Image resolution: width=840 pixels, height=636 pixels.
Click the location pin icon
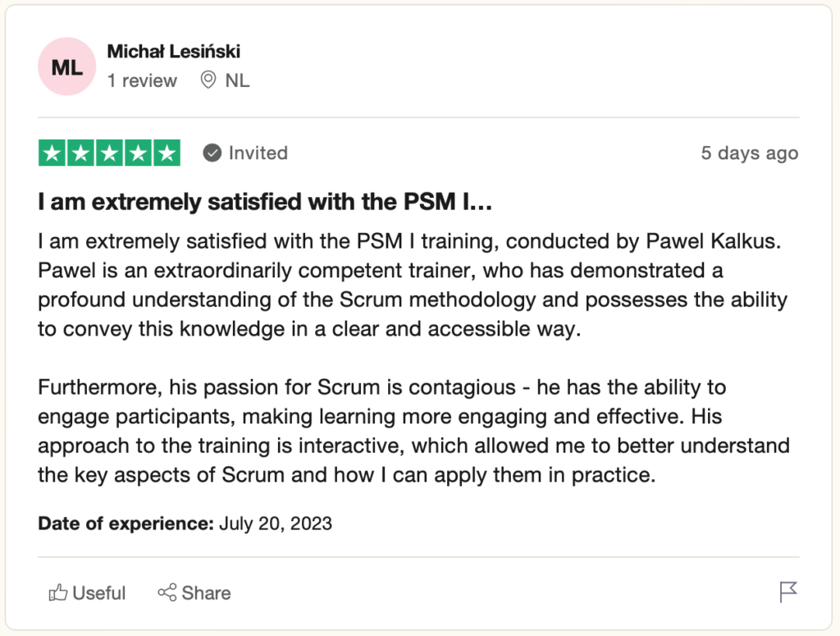pyautogui.click(x=208, y=80)
